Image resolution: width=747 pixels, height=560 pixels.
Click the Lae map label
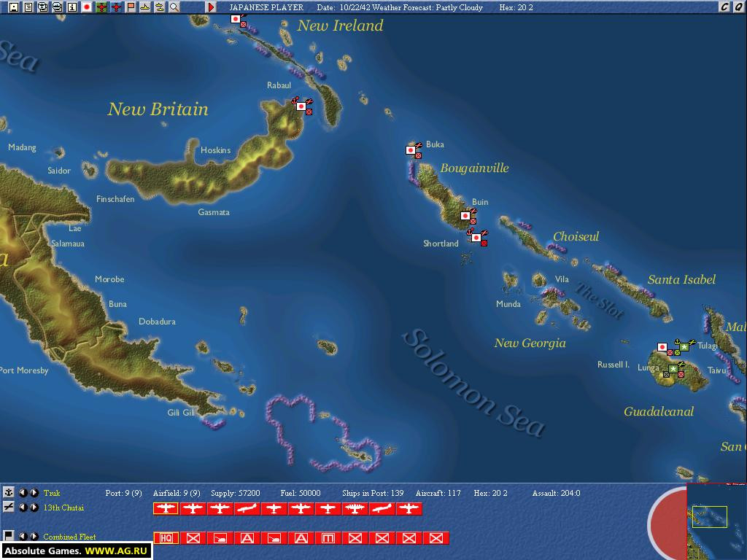click(75, 228)
